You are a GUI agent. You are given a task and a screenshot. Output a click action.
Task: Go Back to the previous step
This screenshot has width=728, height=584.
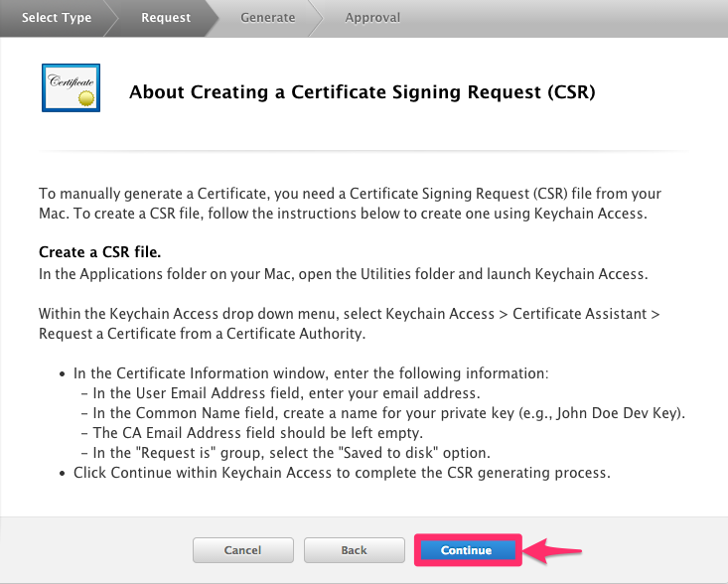click(x=354, y=550)
